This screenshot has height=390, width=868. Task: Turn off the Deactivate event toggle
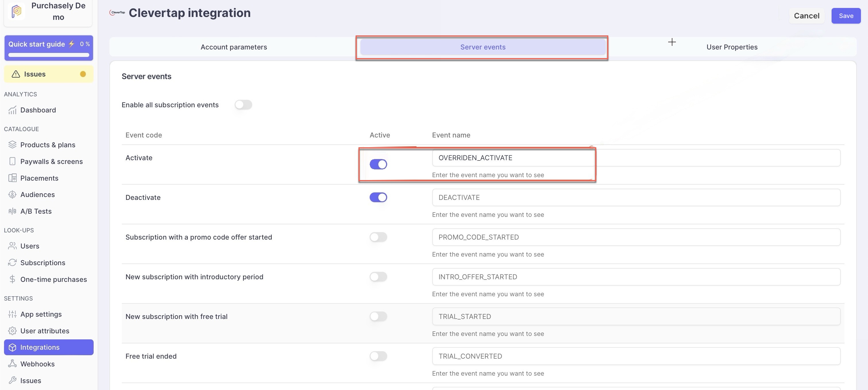tap(378, 197)
